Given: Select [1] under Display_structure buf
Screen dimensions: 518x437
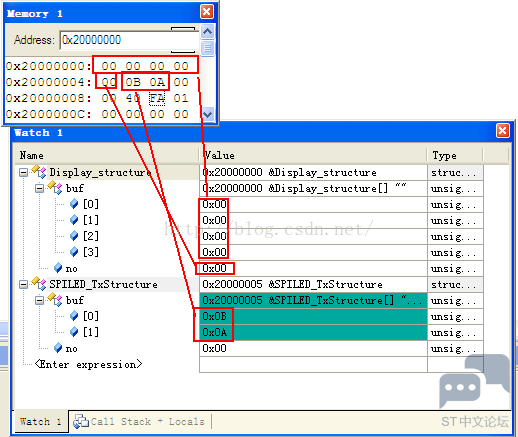Looking at the screenshot, I should (x=91, y=220).
